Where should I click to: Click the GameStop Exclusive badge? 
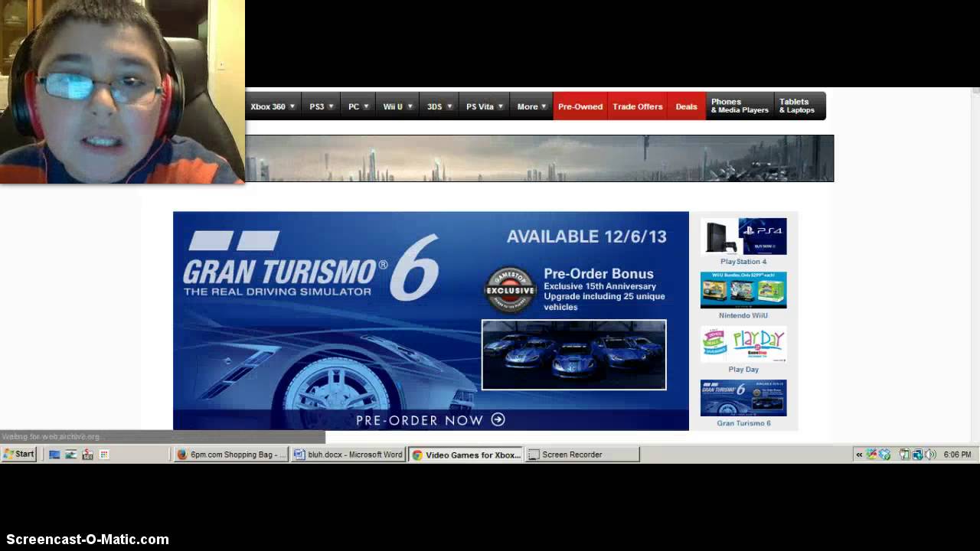(x=511, y=290)
